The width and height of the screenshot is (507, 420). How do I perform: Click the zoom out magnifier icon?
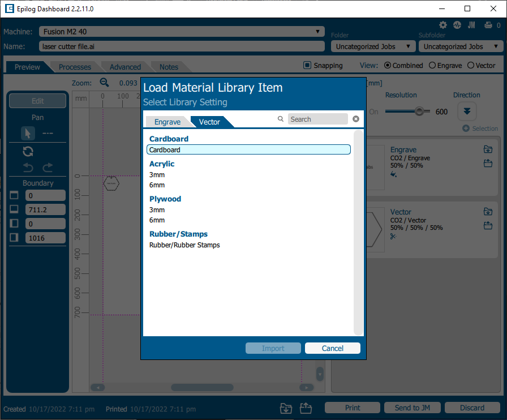click(x=104, y=82)
